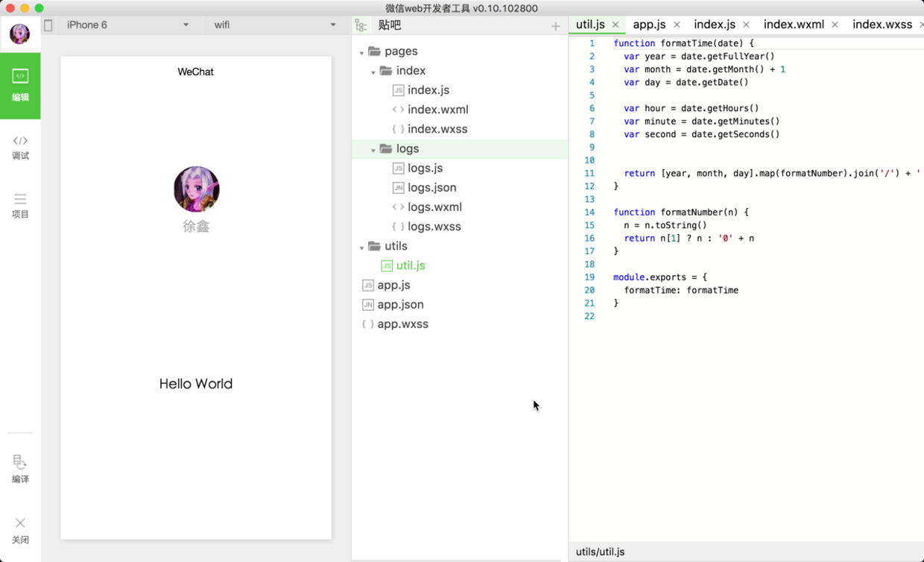This screenshot has height=562, width=924.
Task: Click line number 11 in editor gutter
Action: (589, 174)
